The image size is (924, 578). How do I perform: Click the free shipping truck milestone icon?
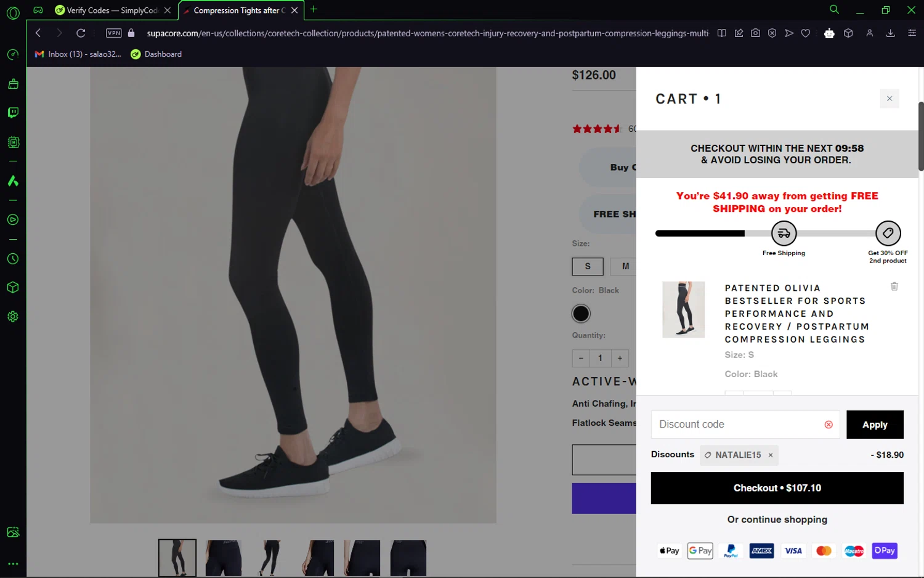click(x=784, y=234)
